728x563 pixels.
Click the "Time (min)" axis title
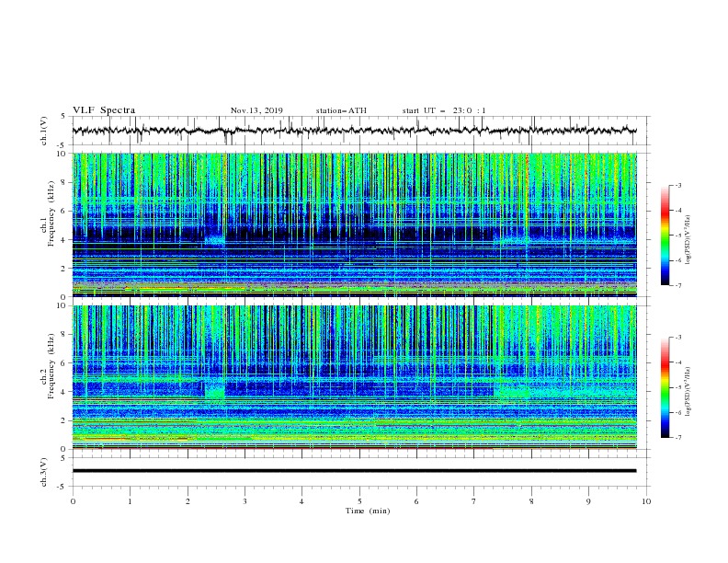[x=368, y=511]
